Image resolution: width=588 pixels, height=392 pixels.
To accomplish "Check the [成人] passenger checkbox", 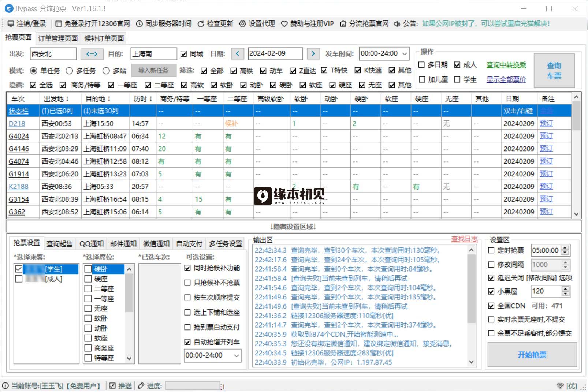I will coord(19,279).
